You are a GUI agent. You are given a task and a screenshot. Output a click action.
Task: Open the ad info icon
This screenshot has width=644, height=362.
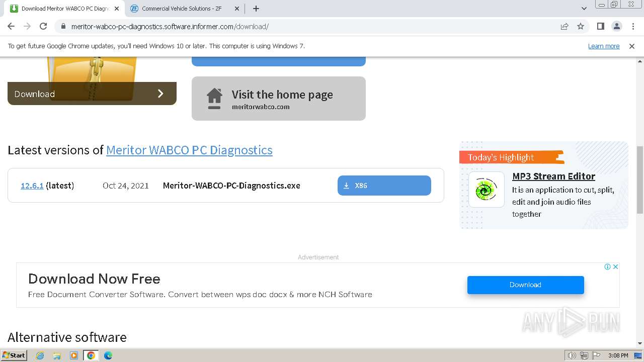tap(608, 266)
